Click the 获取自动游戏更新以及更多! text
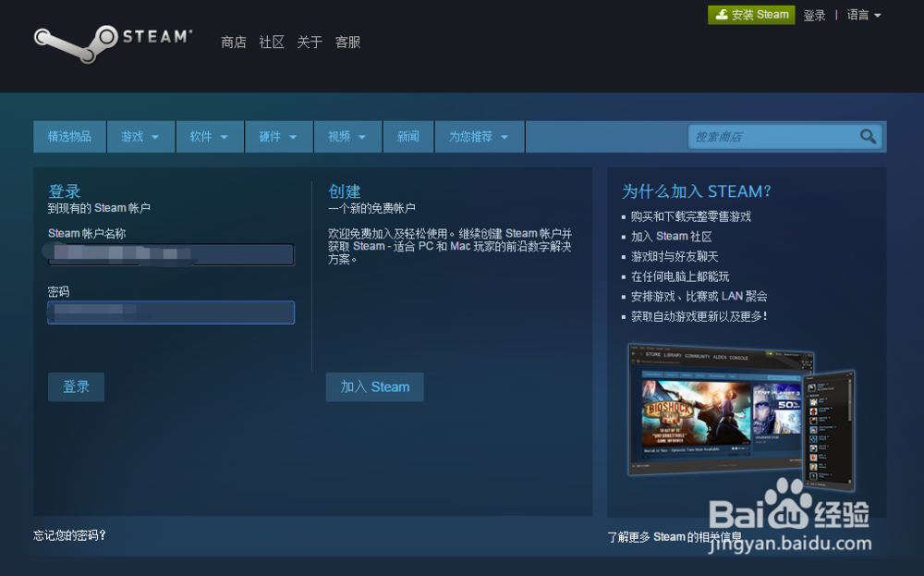Screen dimensions: 924x576 point(699,316)
